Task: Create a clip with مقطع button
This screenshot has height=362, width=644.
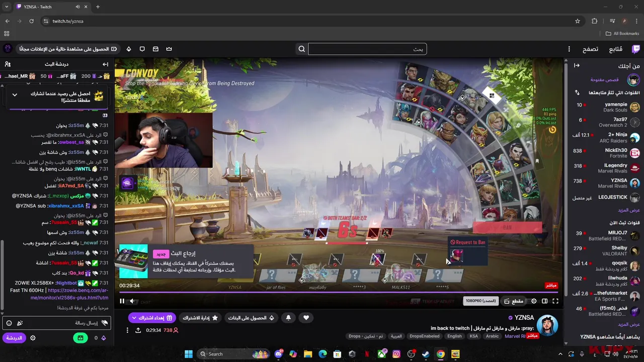Action: point(514,301)
